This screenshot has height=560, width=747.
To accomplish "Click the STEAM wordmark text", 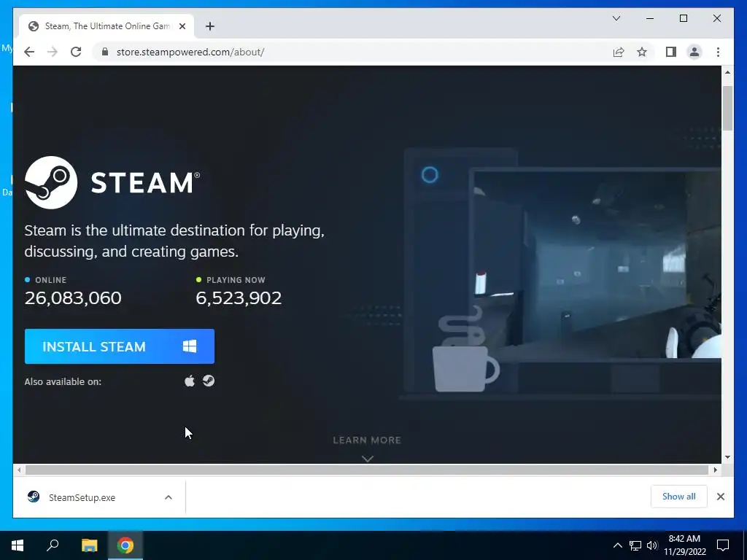I will [x=145, y=183].
